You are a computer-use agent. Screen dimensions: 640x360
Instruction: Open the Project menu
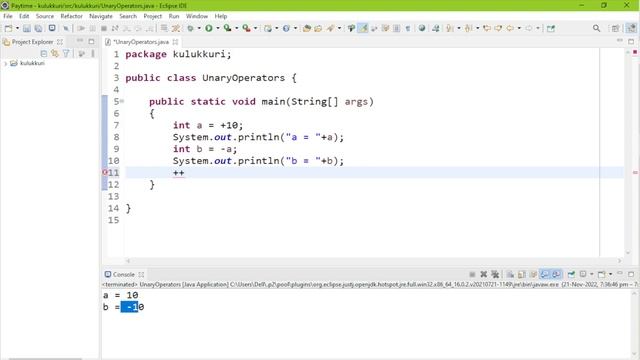click(x=153, y=16)
